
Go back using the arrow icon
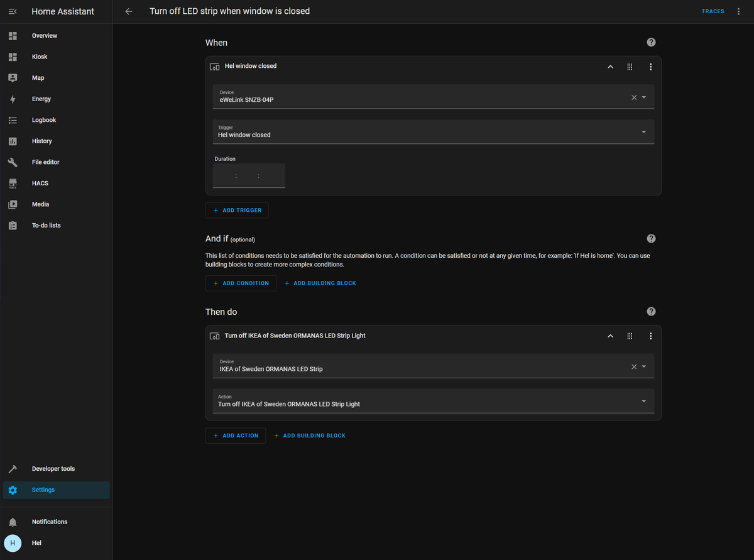129,11
